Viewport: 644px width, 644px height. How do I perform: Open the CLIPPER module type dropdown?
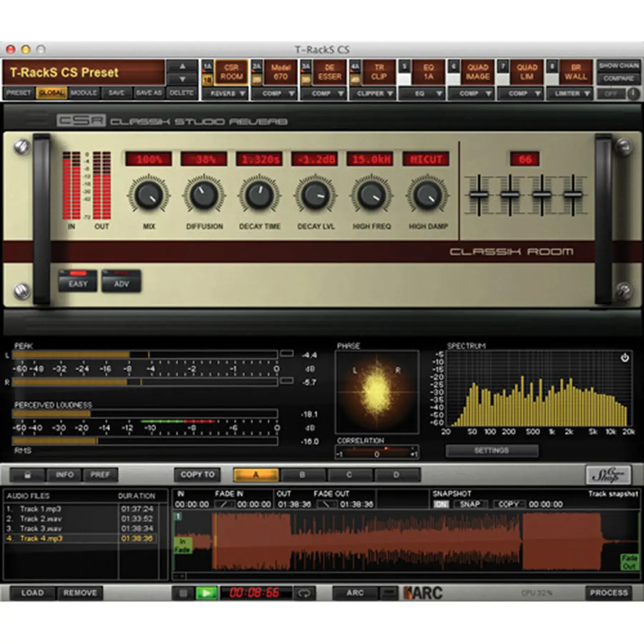[373, 93]
